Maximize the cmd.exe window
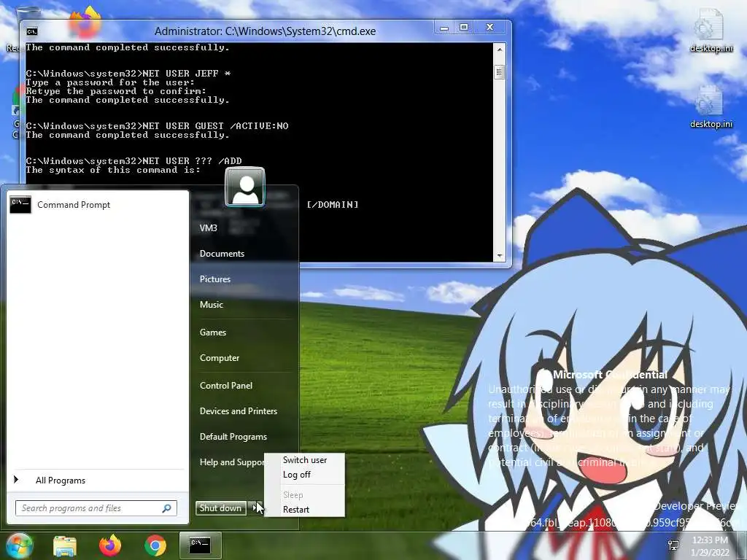Viewport: 747px width, 560px height. click(463, 28)
